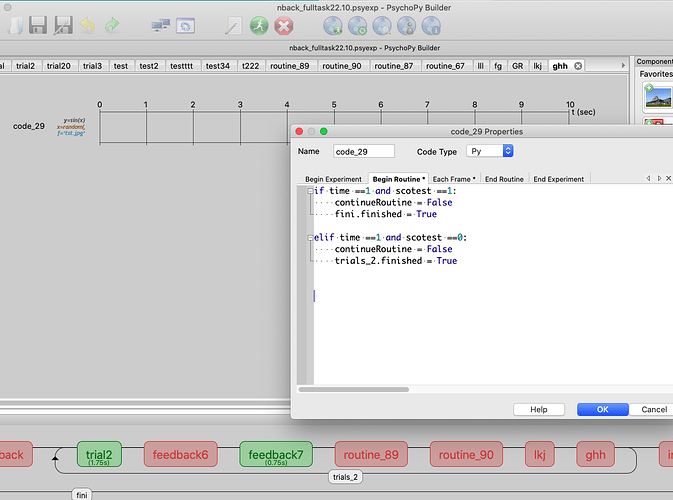This screenshot has height=500, width=673.
Task: Select the routine_90 tab
Action: [x=342, y=66]
